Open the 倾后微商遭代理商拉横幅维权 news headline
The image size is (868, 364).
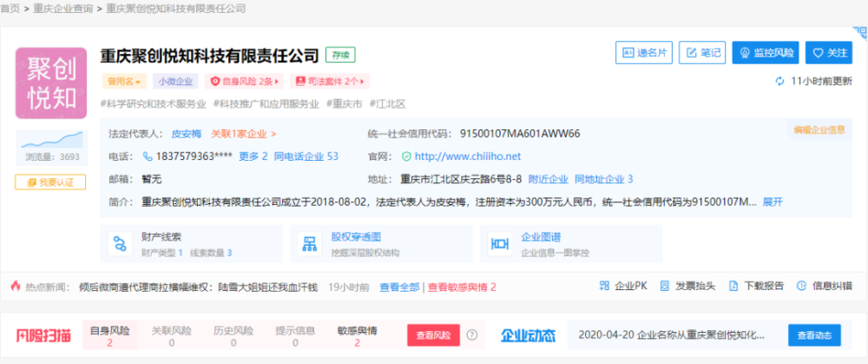(x=199, y=287)
